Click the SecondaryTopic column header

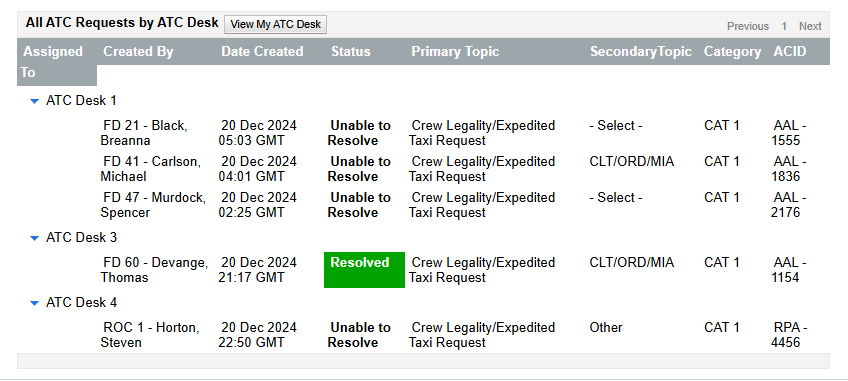click(x=641, y=51)
